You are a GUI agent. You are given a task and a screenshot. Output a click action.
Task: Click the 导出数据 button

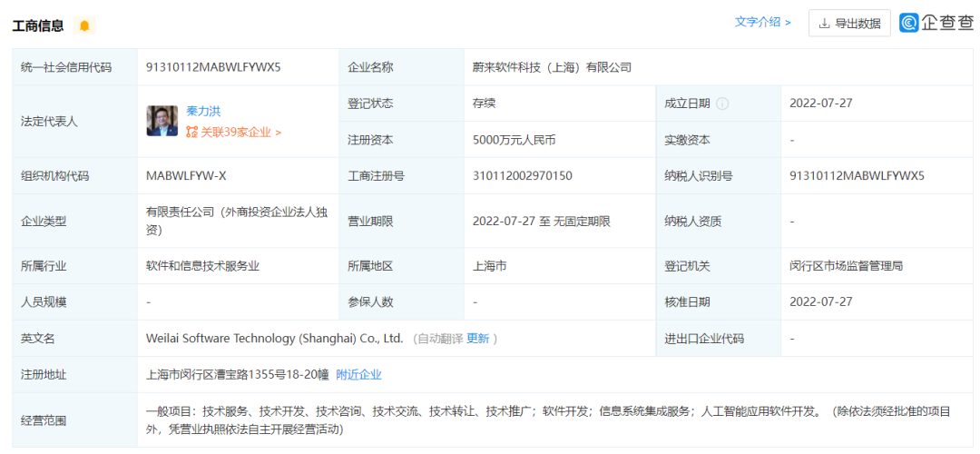pyautogui.click(x=850, y=23)
